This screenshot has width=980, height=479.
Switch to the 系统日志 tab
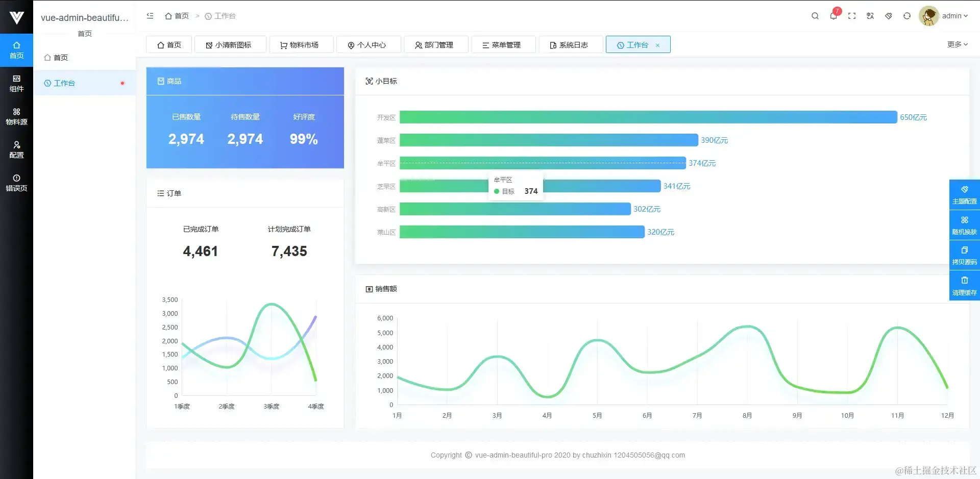click(x=571, y=45)
